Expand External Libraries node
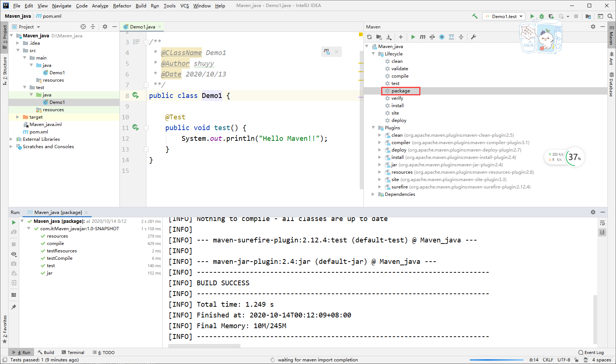Viewport: 616px width, 364px height. (x=11, y=139)
